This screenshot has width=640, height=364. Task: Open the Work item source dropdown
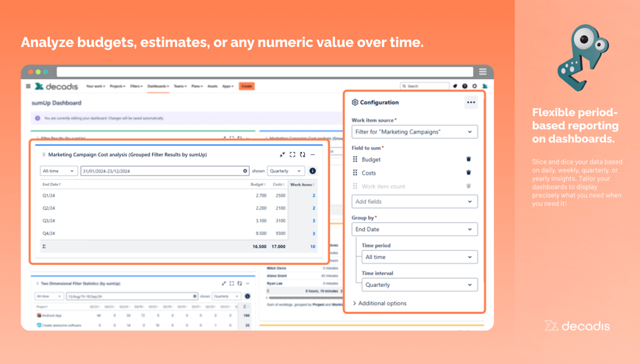coord(414,131)
